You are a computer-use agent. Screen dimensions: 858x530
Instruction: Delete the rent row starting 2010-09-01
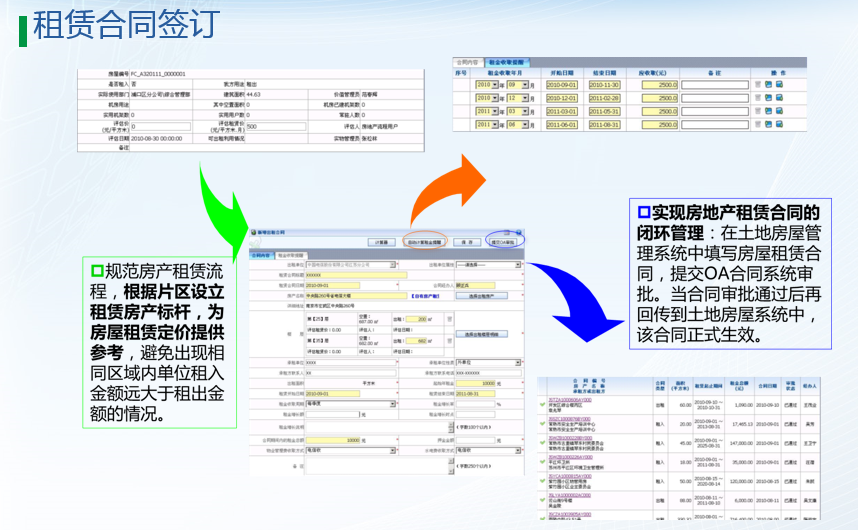(758, 85)
